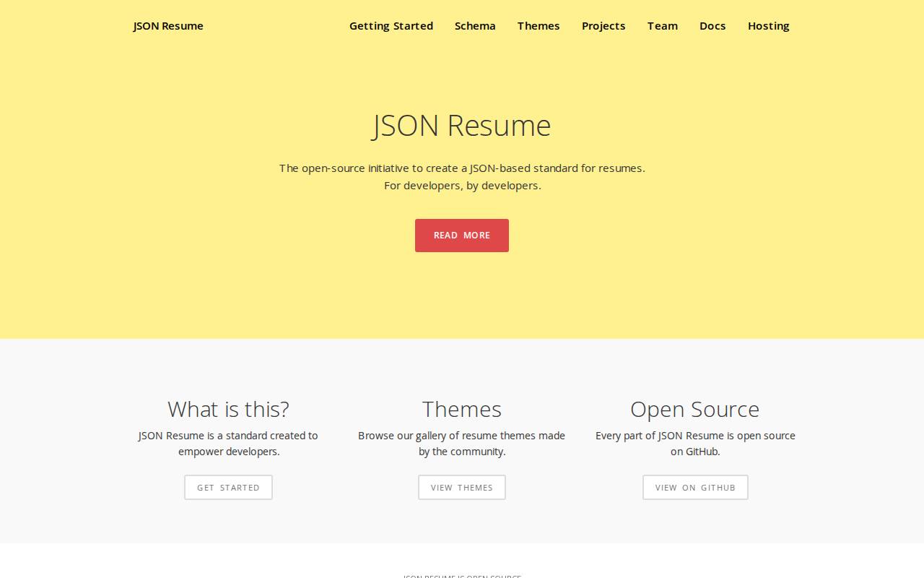Screen dimensions: 924x578
Task: Click 'Every part of JSON Resume' description
Action: 695,444
